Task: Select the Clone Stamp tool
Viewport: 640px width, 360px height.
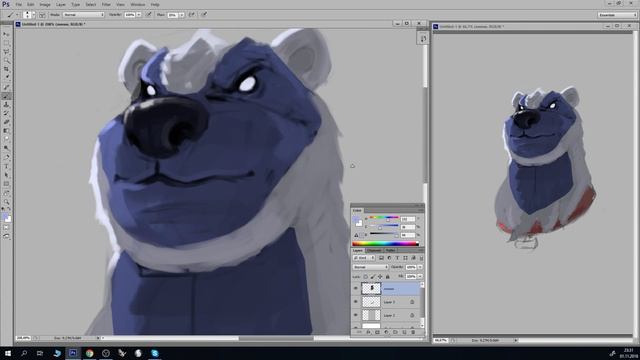Action: click(6, 104)
